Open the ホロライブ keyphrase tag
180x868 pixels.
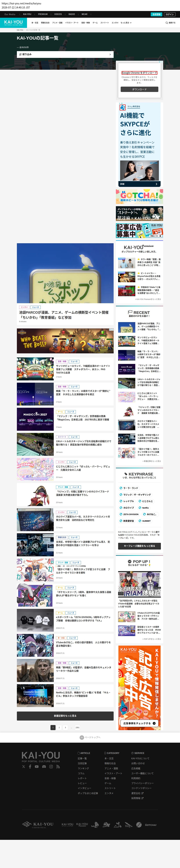tap(127, 508)
